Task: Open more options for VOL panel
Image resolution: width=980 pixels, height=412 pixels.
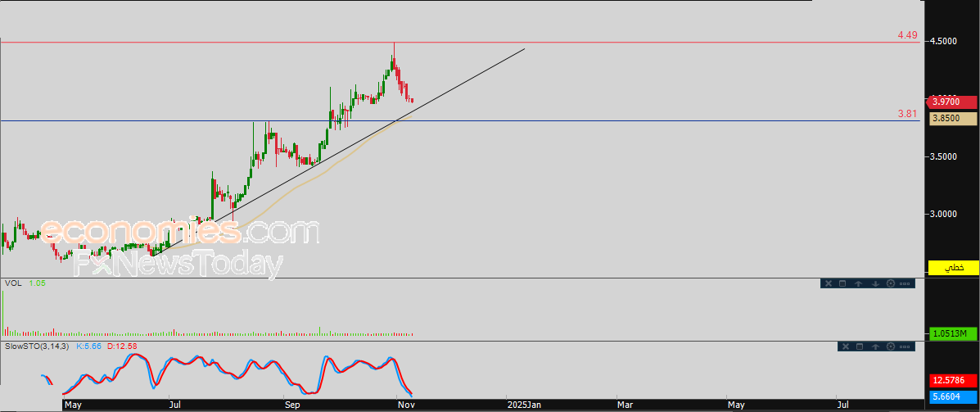Action: [x=905, y=284]
